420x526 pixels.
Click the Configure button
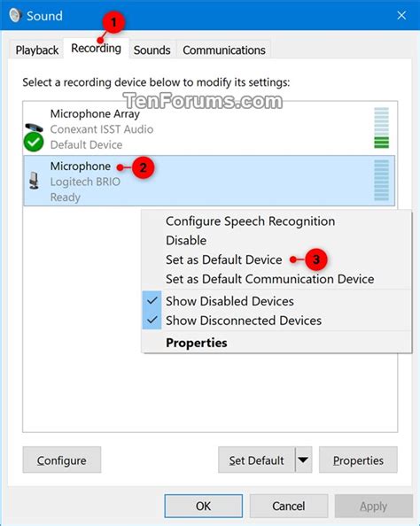tap(62, 460)
